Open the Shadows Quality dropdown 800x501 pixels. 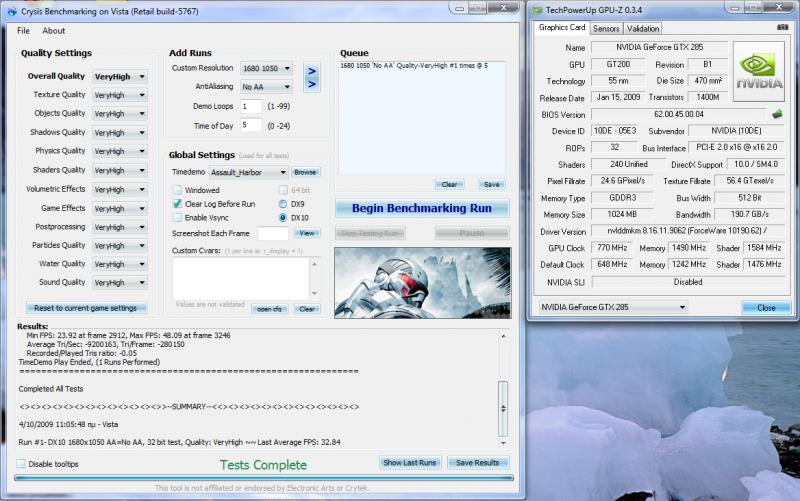coord(120,132)
